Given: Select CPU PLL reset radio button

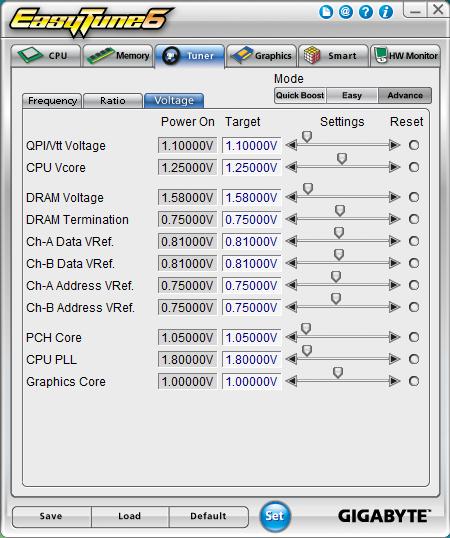Looking at the screenshot, I should 414,359.
